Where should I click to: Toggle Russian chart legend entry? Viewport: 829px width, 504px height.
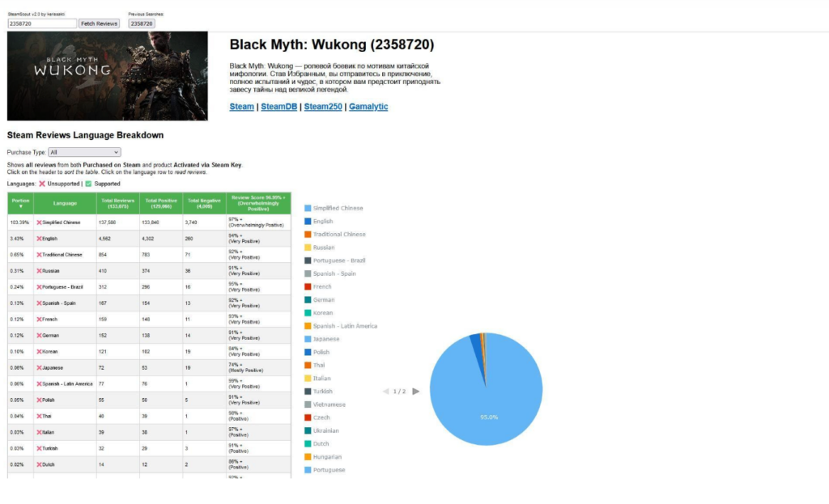click(x=320, y=248)
